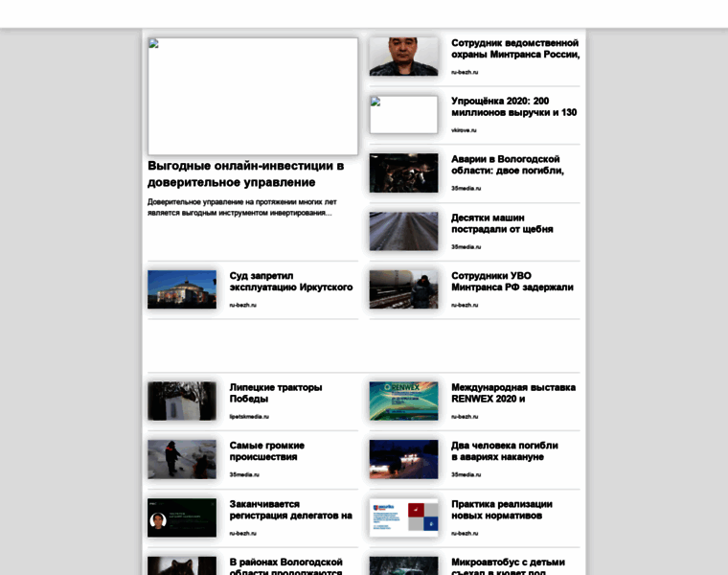Open train tank thumbnail for 'Сотрудники УВО'

[x=403, y=289]
